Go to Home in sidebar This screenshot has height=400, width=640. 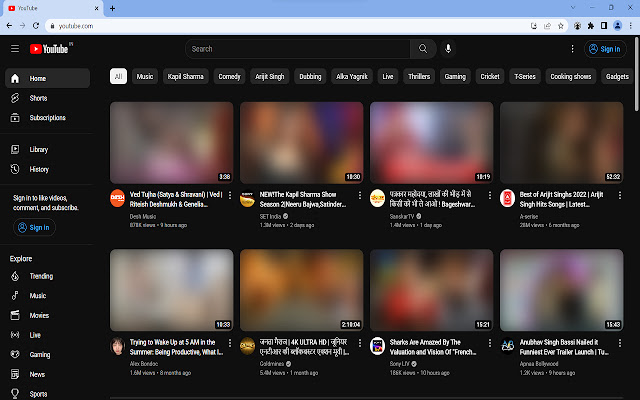click(47, 78)
